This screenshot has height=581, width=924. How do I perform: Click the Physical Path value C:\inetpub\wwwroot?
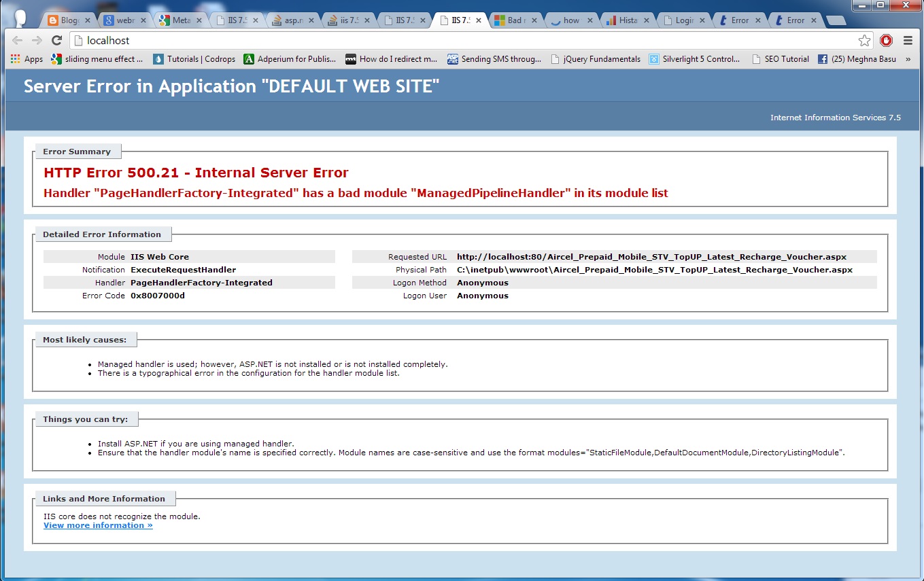[655, 270]
